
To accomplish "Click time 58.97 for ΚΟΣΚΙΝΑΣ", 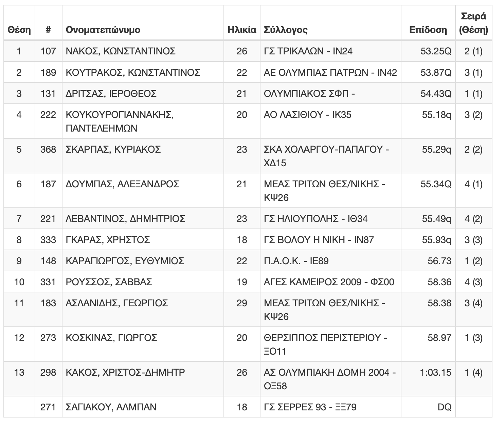I will 439,338.
